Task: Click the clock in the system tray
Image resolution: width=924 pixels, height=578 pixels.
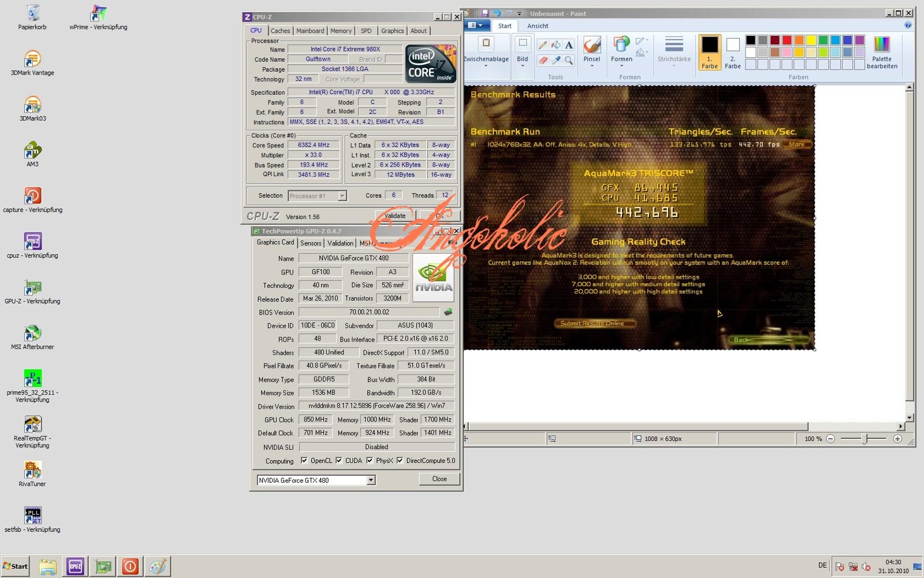Action: coord(893,566)
